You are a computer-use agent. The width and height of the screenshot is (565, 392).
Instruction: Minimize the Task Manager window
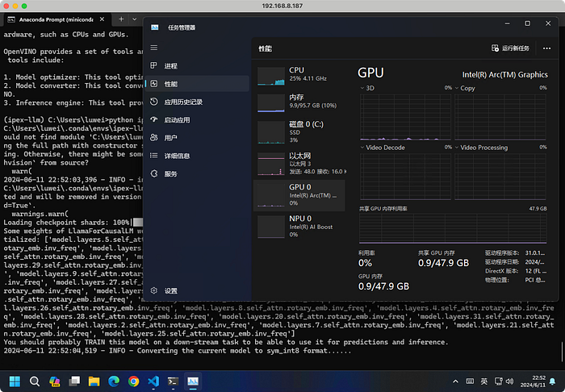pyautogui.click(x=508, y=23)
